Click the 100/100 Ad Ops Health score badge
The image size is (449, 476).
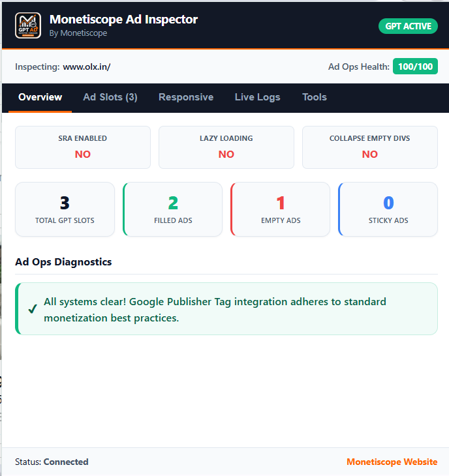(x=415, y=67)
